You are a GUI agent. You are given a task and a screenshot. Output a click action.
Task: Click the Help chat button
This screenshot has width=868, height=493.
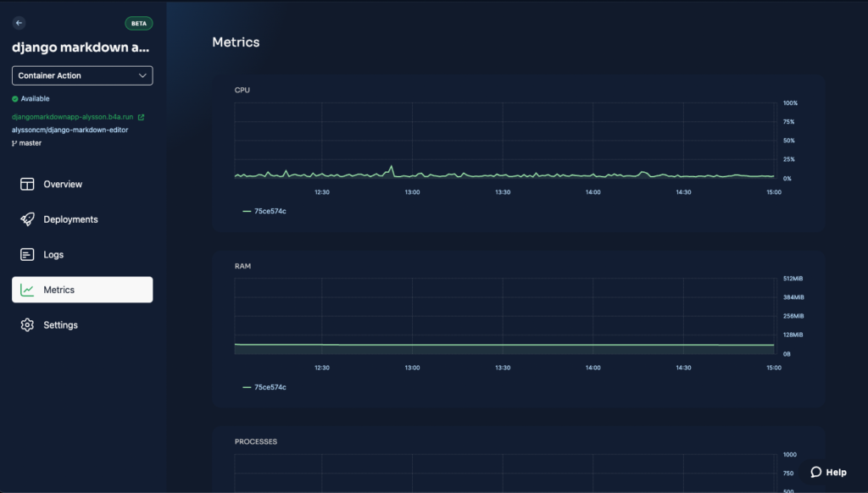tap(829, 472)
